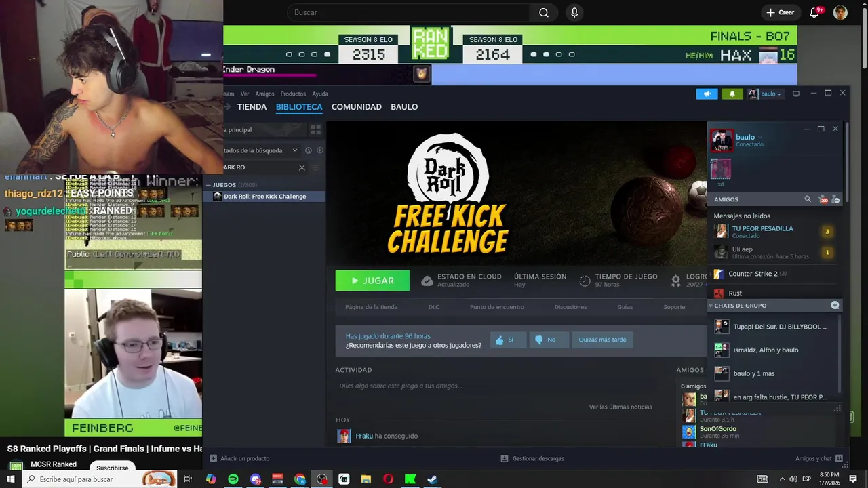Viewport: 868px width, 488px height.
Task: Click the achievements gear icon
Action: (x=675, y=280)
